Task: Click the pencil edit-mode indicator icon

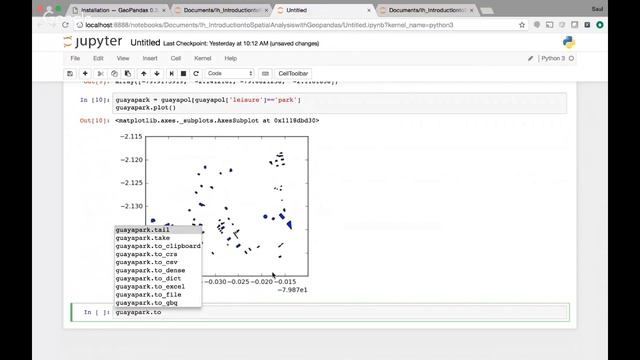Action: tap(530, 58)
